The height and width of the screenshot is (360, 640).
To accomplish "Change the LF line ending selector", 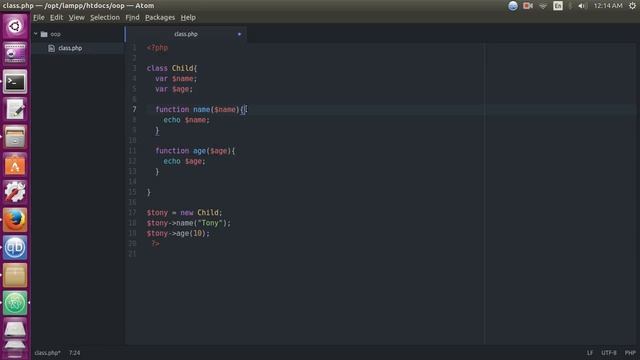I will click(x=590, y=353).
